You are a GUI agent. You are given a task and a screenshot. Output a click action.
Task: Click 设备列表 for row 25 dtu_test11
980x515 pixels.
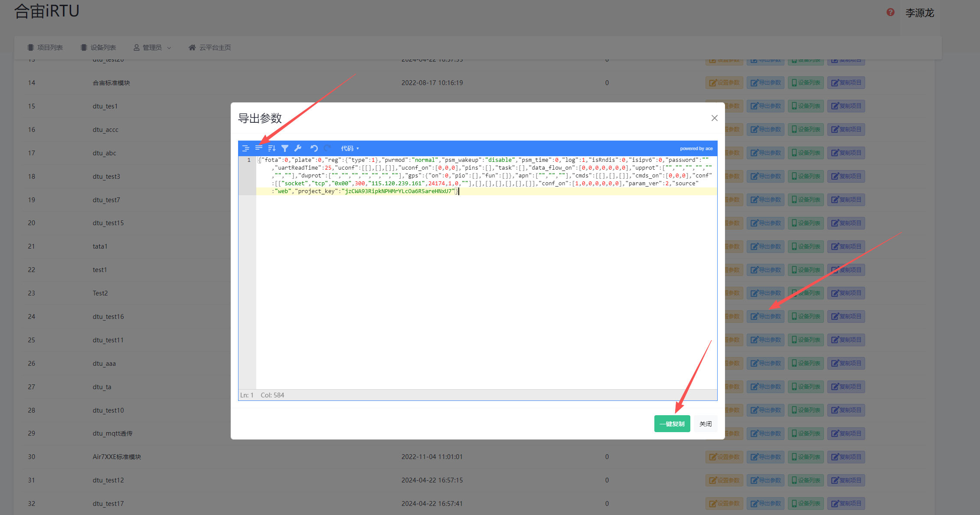[x=806, y=340]
